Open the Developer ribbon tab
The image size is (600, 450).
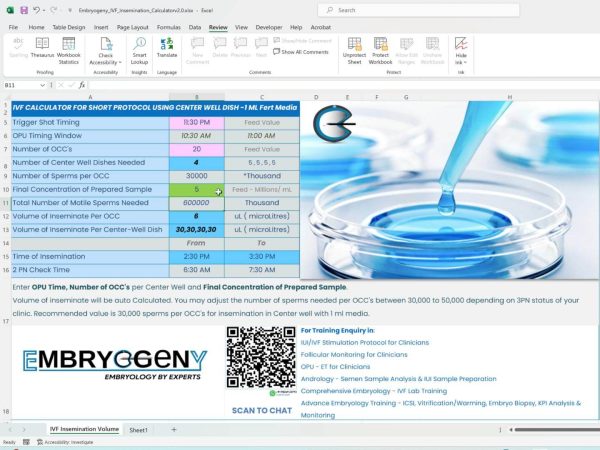(x=266, y=28)
